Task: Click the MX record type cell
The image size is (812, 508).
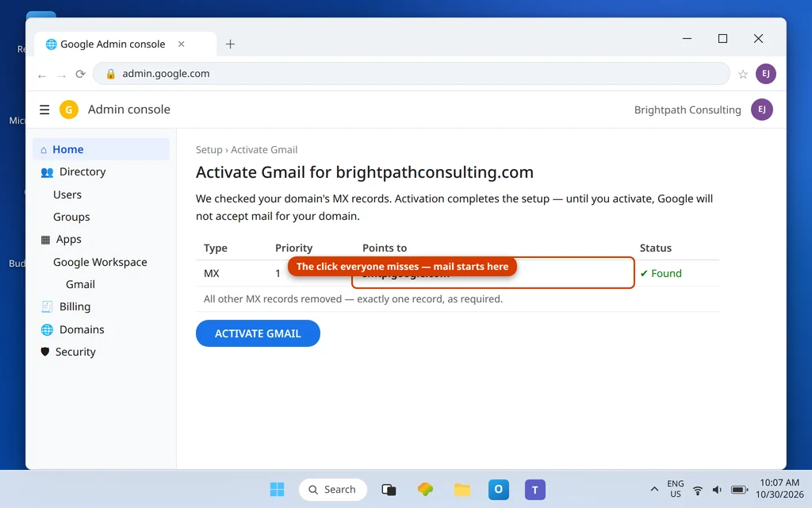Action: pyautogui.click(x=211, y=273)
